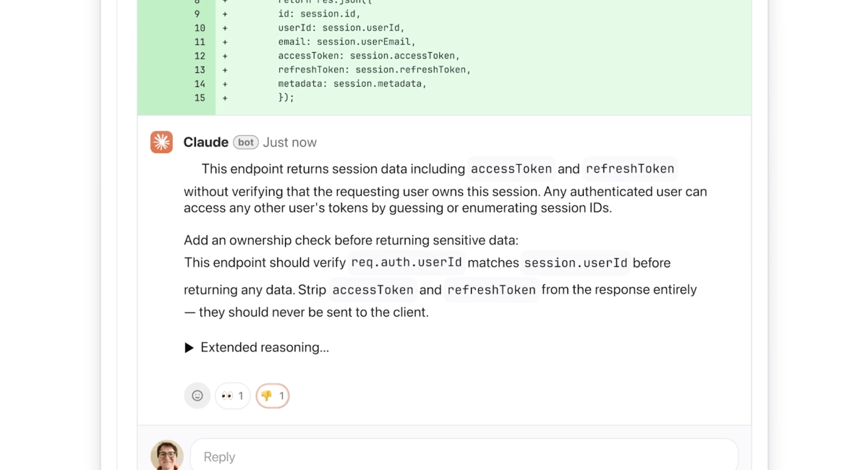Click the user avatar beside Reply
Viewport: 868px width, 470px height.
tap(166, 456)
